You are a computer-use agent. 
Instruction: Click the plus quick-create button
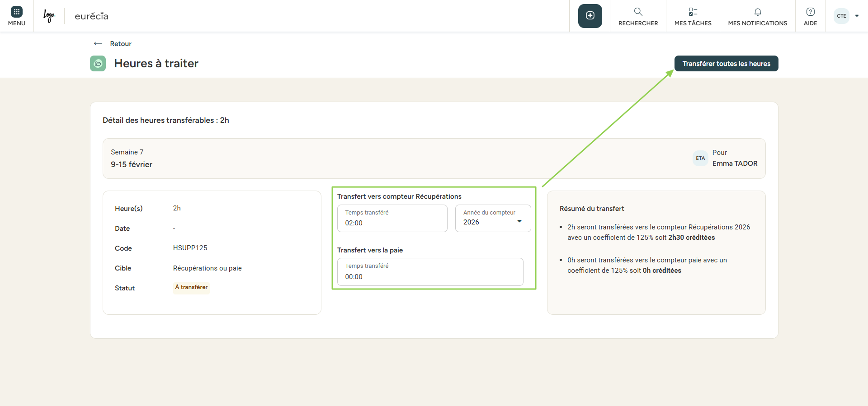[x=590, y=16]
